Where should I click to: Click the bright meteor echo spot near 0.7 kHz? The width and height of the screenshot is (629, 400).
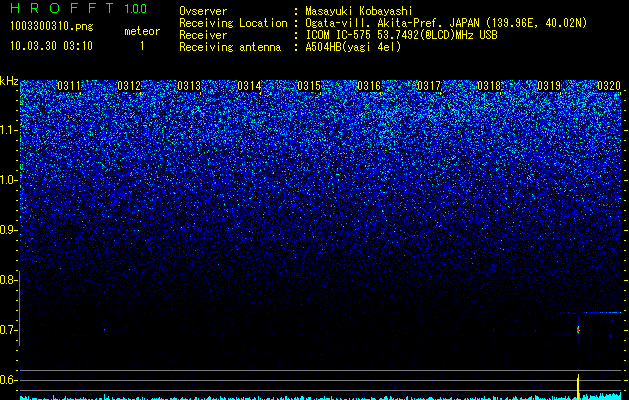pyautogui.click(x=578, y=330)
